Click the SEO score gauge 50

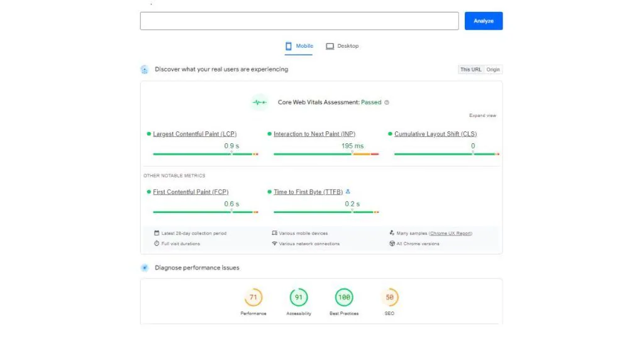pyautogui.click(x=389, y=297)
